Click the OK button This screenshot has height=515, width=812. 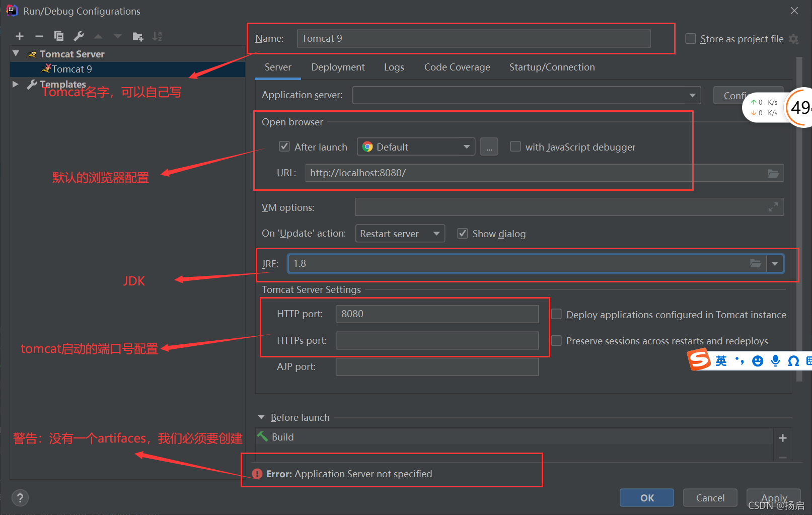point(647,498)
